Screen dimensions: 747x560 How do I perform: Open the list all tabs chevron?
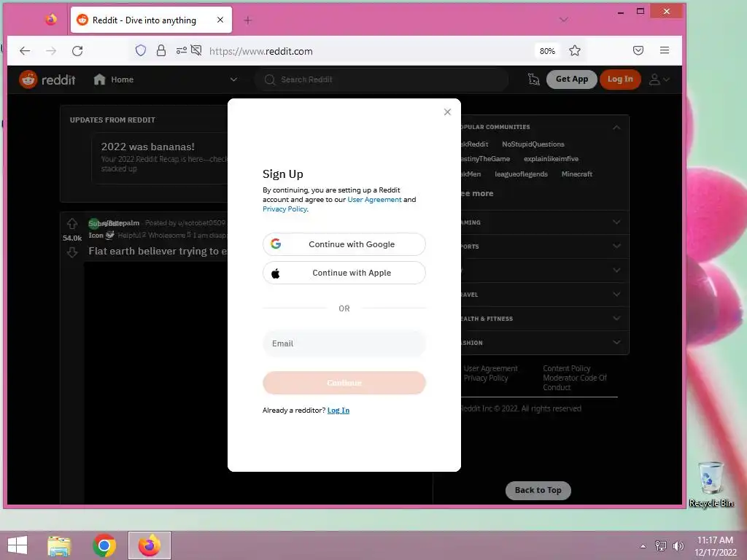click(x=564, y=20)
